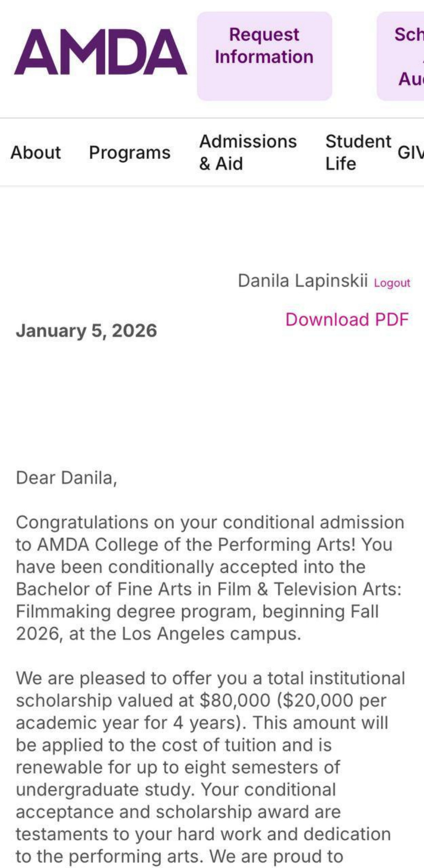The image size is (424, 868).
Task: Click the Logout link
Action: 392,283
